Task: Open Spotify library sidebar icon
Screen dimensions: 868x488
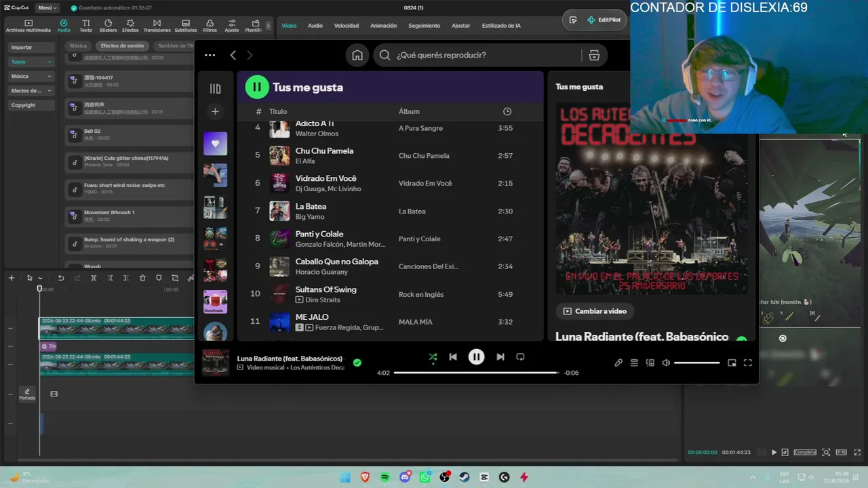Action: pos(215,89)
